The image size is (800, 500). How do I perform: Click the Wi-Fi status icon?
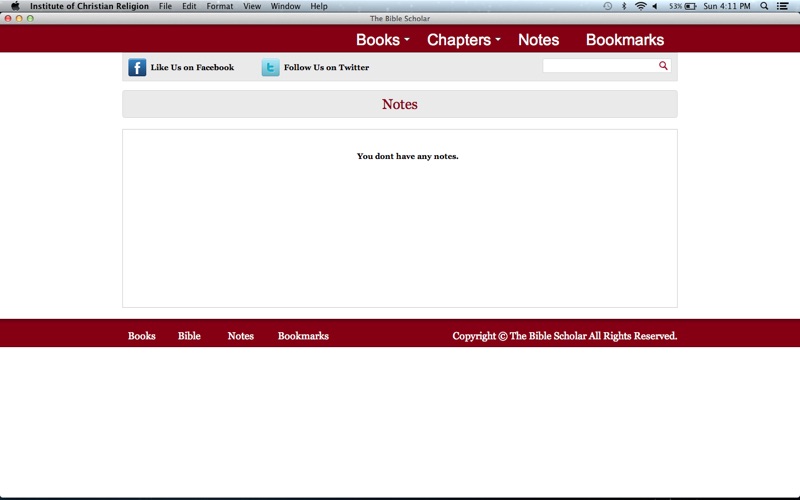pos(640,6)
